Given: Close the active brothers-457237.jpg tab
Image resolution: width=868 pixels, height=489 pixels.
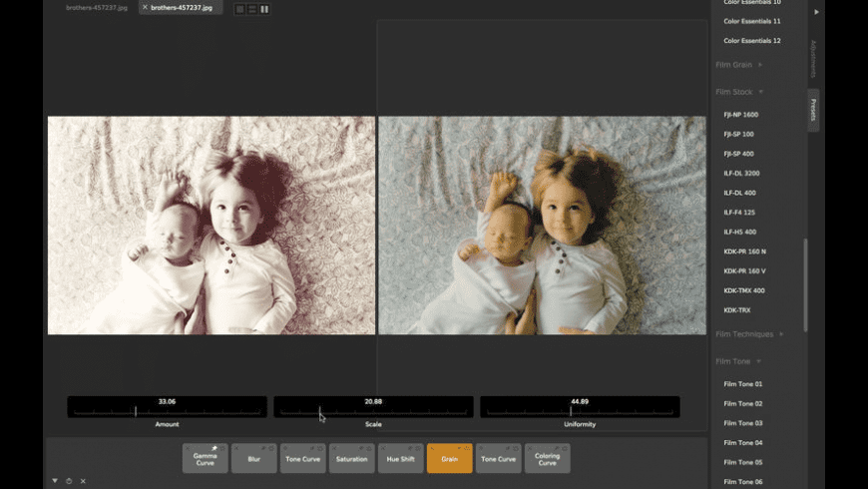Looking at the screenshot, I should [145, 7].
